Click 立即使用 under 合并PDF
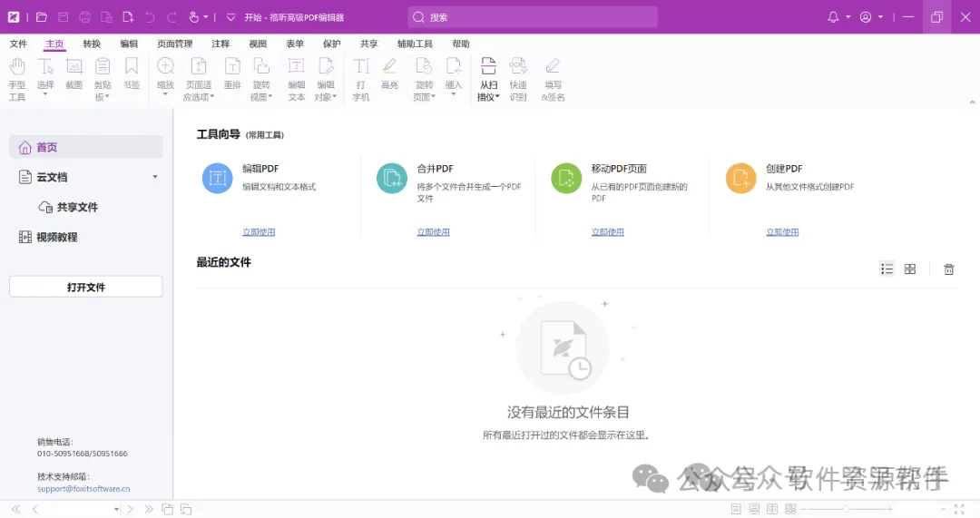980x518 pixels. (x=433, y=232)
